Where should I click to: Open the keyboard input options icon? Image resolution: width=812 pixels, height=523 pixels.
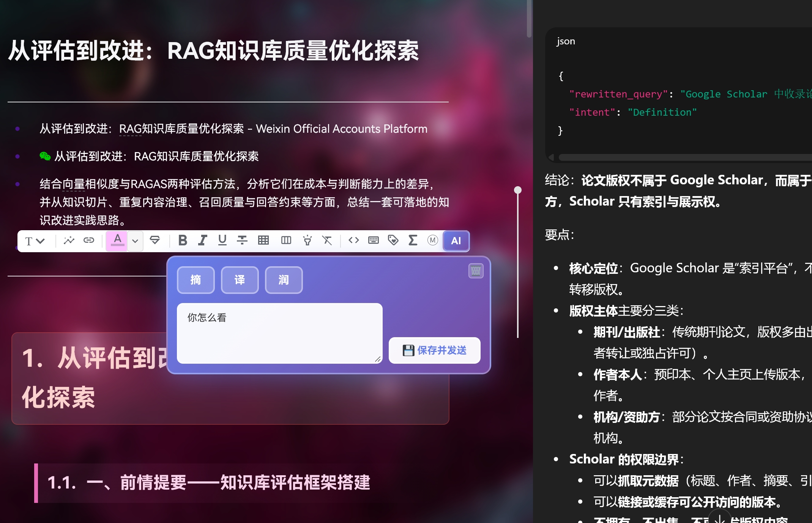coord(374,240)
